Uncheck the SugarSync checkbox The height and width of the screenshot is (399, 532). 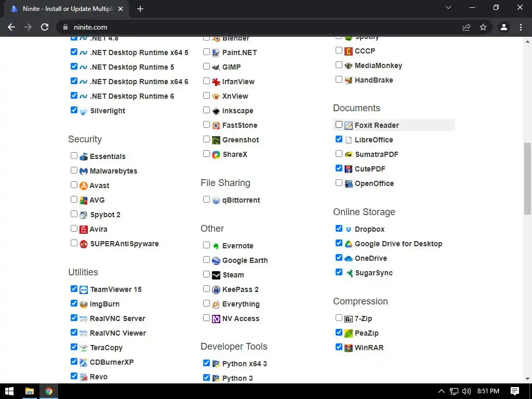[339, 272]
